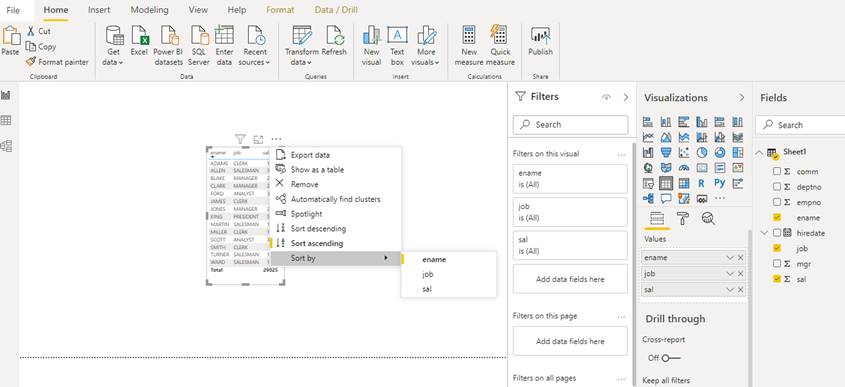The height and width of the screenshot is (387, 845).
Task: Open the ename value field dropdown arrow
Action: pyautogui.click(x=730, y=258)
